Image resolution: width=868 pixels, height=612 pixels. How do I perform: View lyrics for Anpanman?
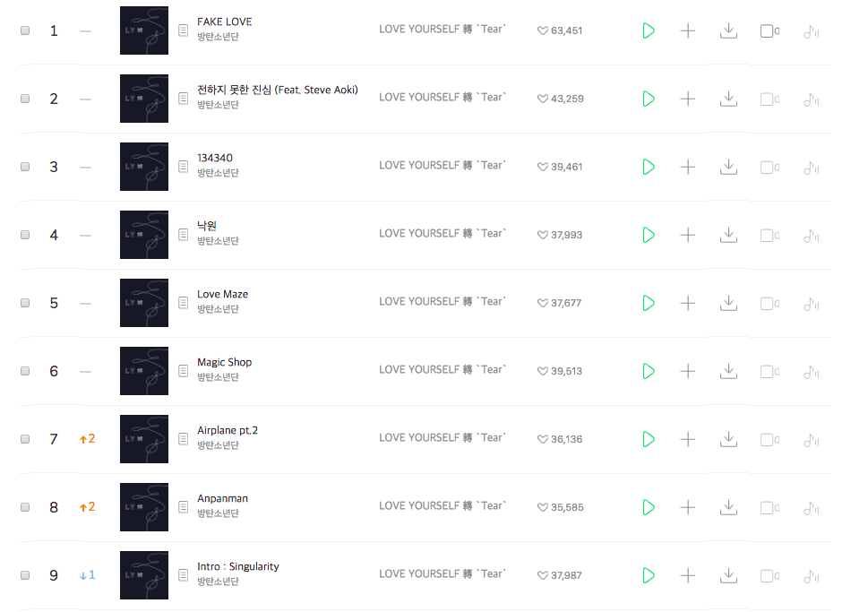click(183, 507)
